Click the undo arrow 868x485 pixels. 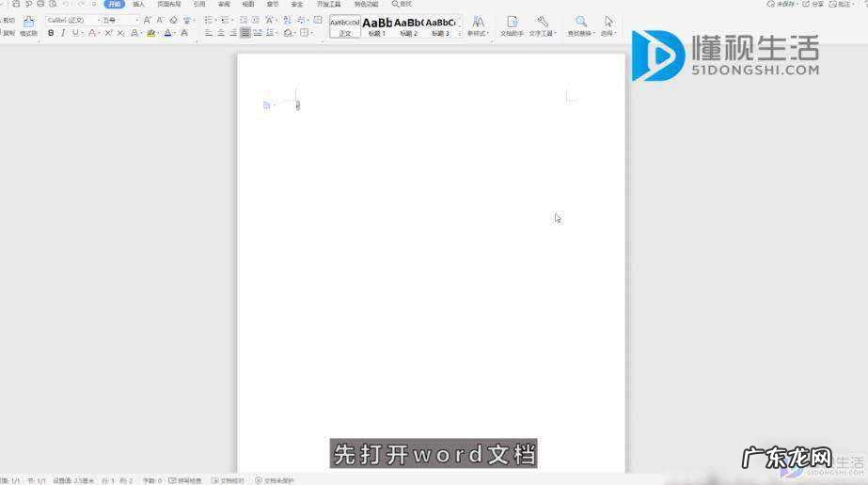pos(66,4)
